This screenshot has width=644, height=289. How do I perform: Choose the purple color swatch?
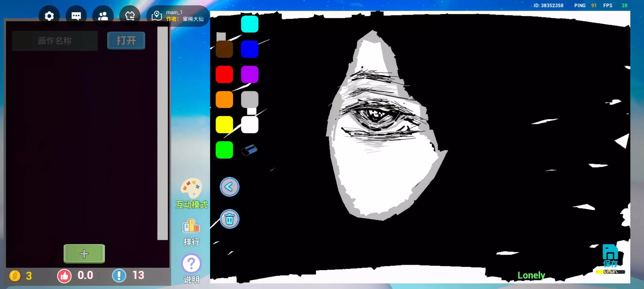(x=250, y=74)
